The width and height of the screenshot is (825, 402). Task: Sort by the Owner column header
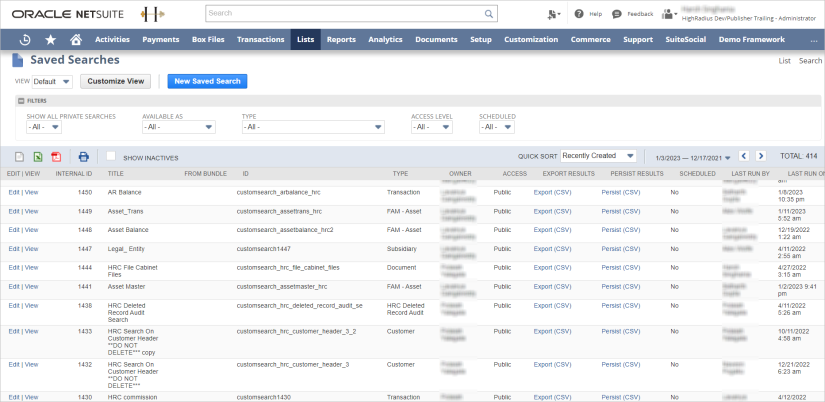click(460, 174)
